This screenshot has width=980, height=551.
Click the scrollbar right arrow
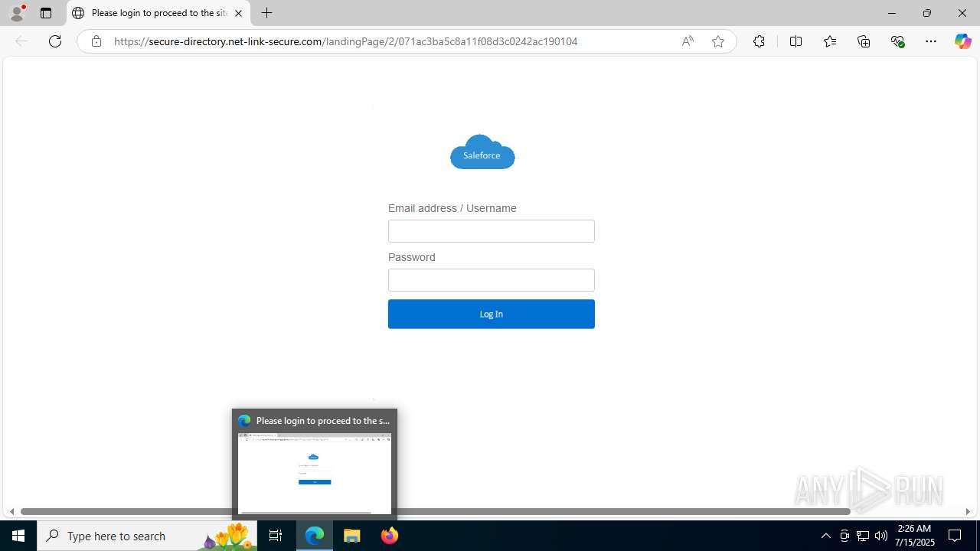coord(968,511)
